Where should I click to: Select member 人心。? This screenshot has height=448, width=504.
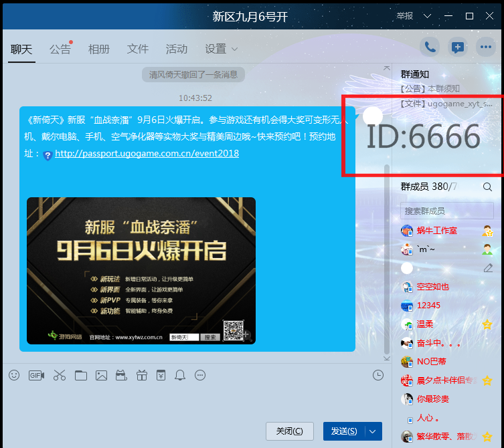[x=428, y=418]
